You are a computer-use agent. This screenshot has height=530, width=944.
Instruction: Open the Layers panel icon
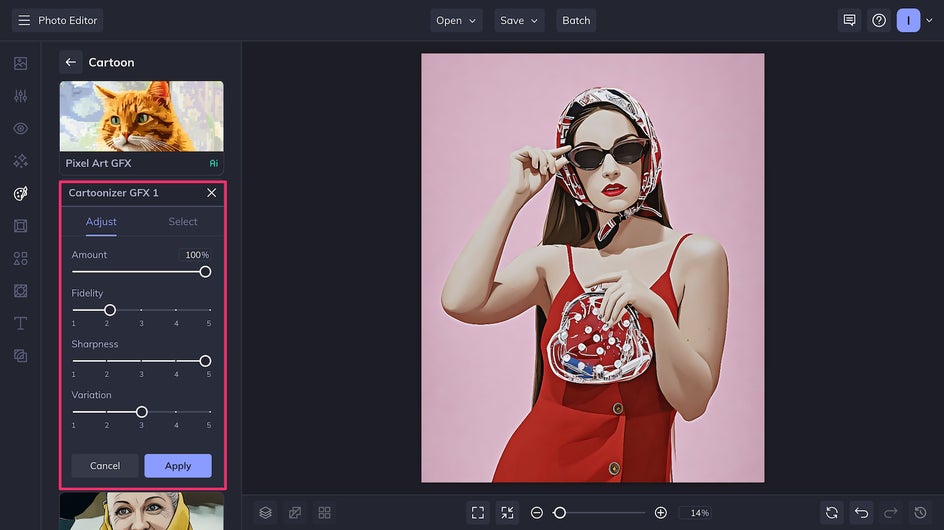point(266,513)
